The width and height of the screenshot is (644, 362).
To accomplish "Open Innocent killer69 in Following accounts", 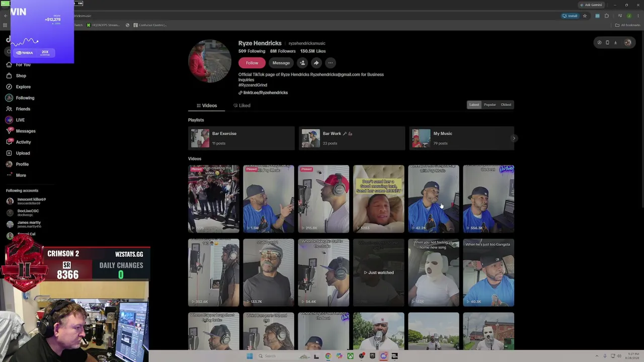I will pyautogui.click(x=26, y=201).
